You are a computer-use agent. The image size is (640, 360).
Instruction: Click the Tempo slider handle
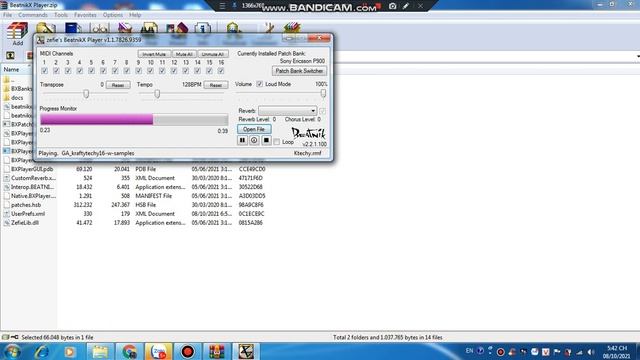[157, 94]
